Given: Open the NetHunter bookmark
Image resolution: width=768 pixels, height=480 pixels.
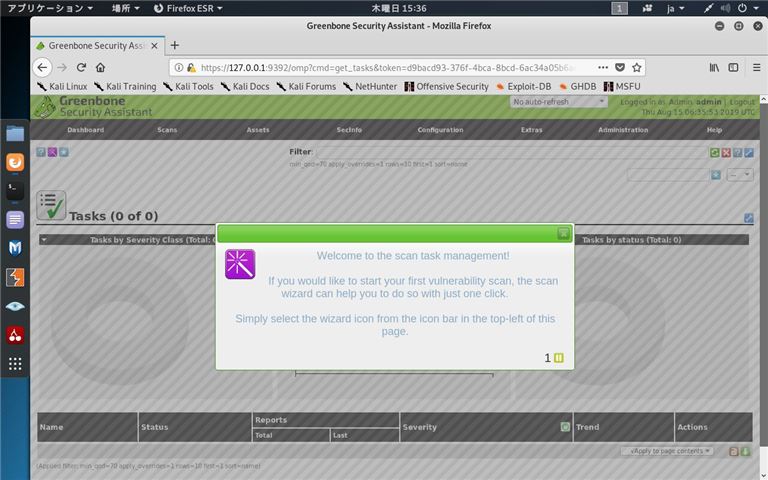Looking at the screenshot, I should click(370, 86).
